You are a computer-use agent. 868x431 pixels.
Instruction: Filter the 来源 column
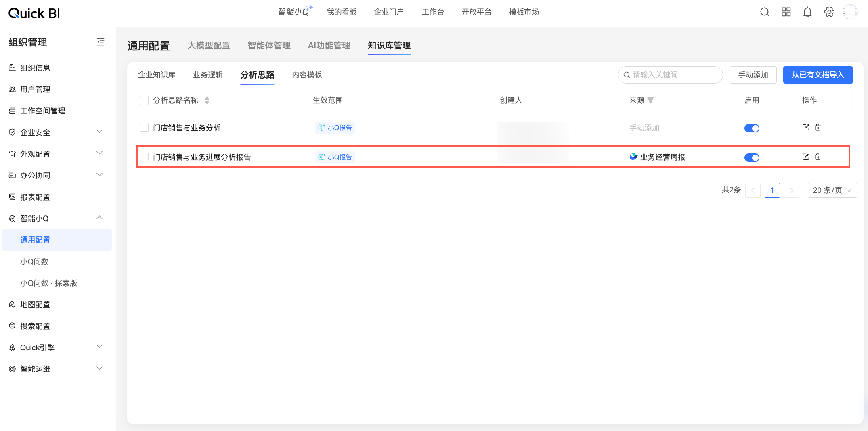(x=650, y=100)
